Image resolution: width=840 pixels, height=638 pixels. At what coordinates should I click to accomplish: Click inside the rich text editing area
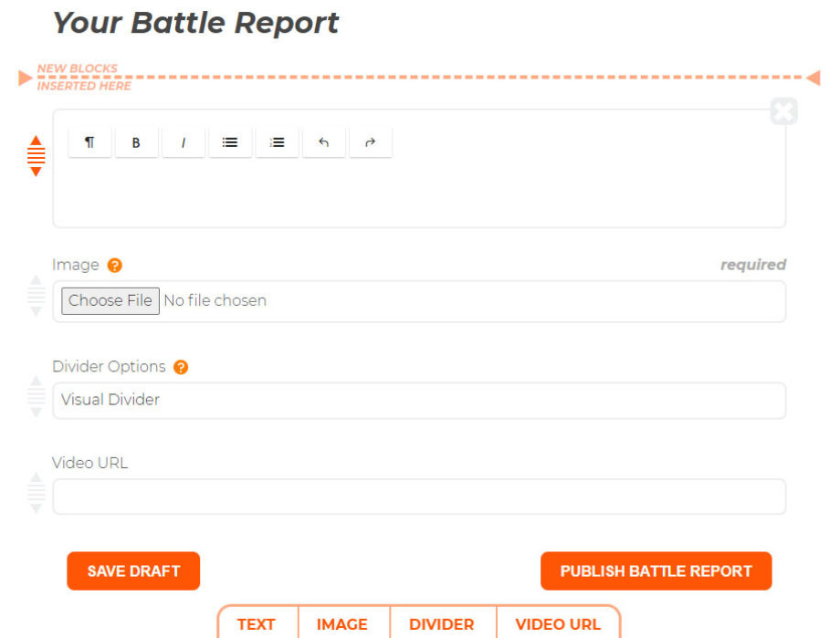[x=419, y=193]
